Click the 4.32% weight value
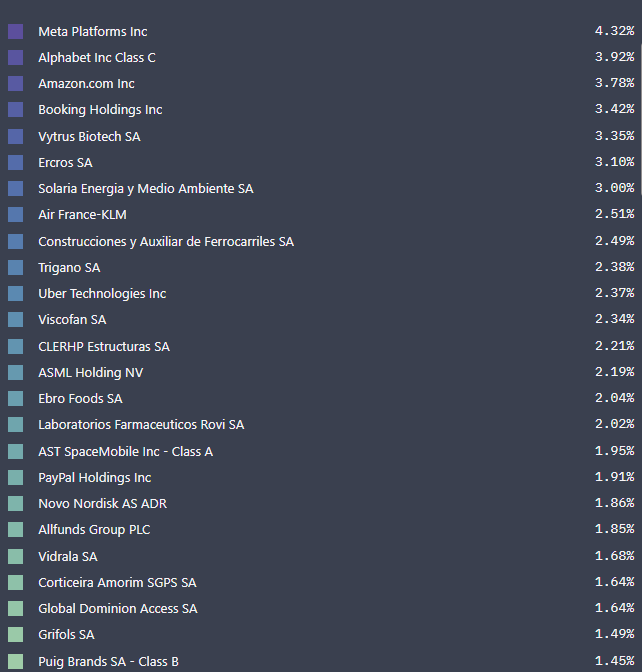 pyautogui.click(x=615, y=31)
